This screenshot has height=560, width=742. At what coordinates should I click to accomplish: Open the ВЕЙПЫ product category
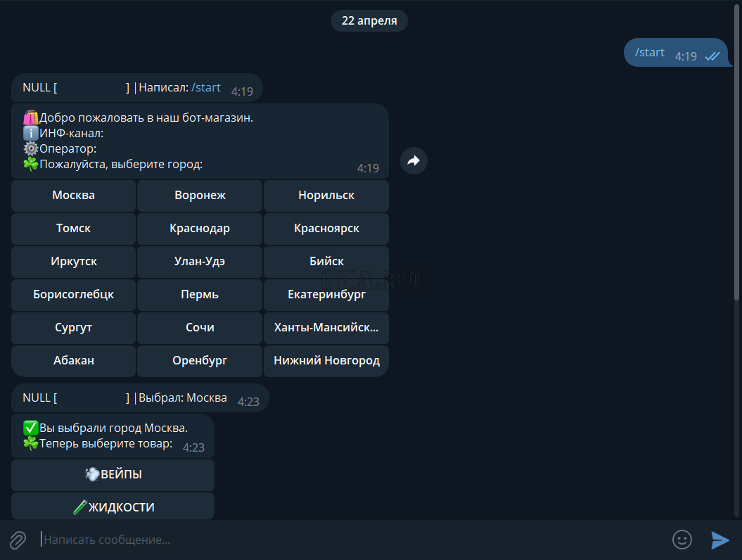113,475
